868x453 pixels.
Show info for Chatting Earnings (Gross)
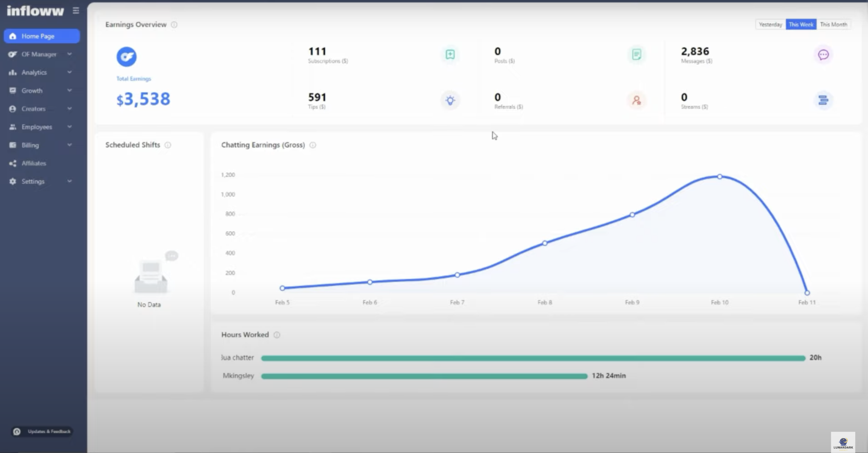tap(313, 145)
